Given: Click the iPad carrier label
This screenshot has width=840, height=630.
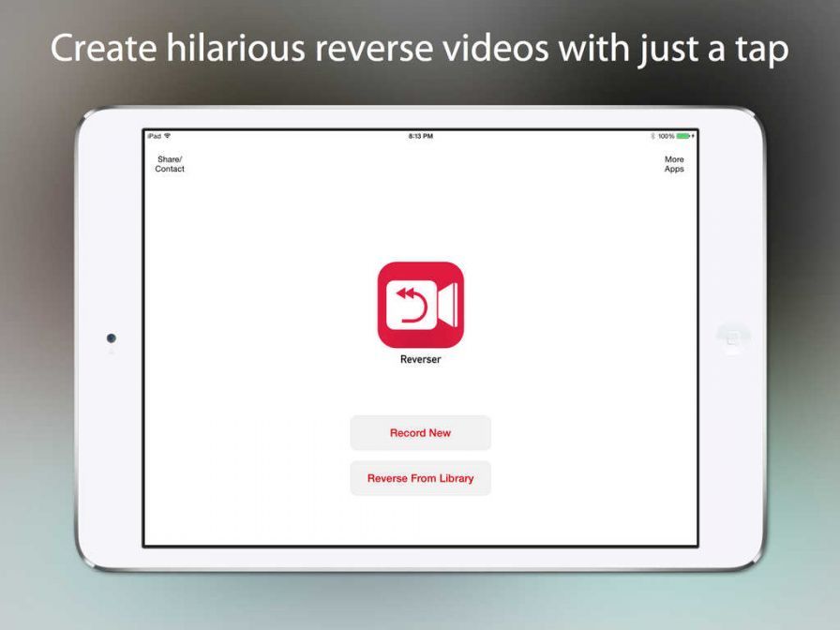Looking at the screenshot, I should tap(154, 136).
